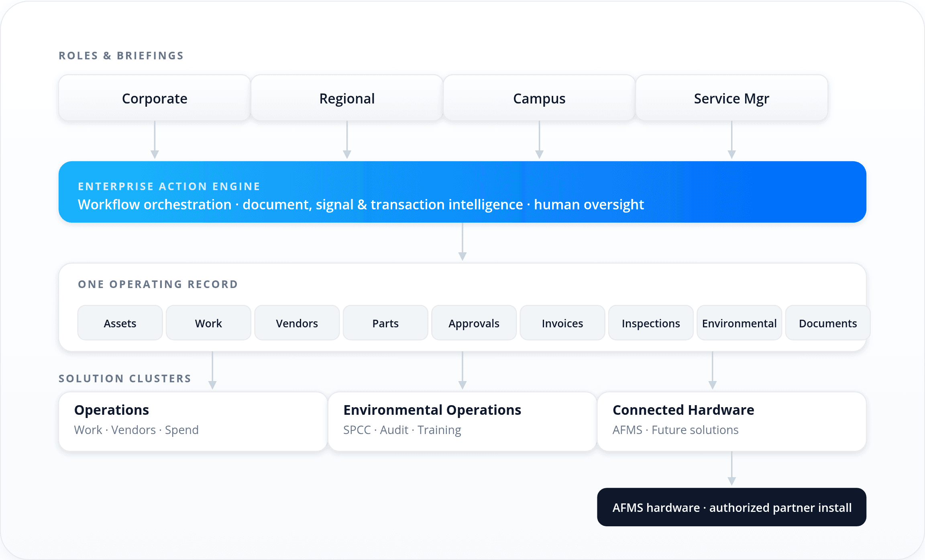This screenshot has height=560, width=925.
Task: Open the Environmental record category
Action: pyautogui.click(x=739, y=323)
